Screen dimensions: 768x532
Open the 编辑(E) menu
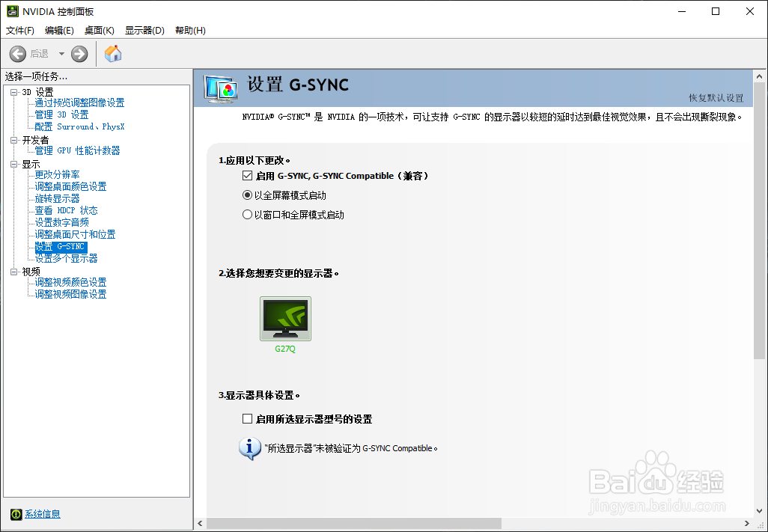[x=59, y=31]
